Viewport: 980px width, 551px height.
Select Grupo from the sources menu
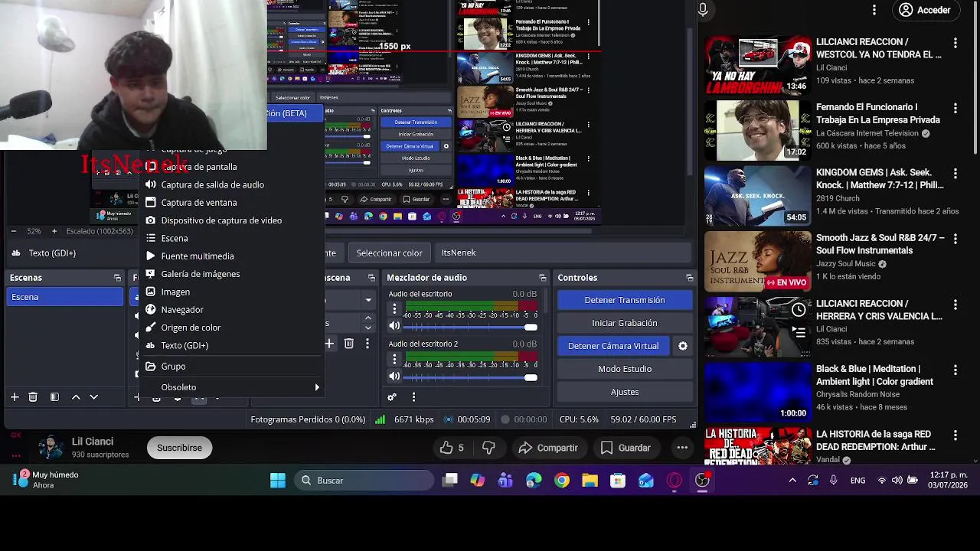point(231,367)
